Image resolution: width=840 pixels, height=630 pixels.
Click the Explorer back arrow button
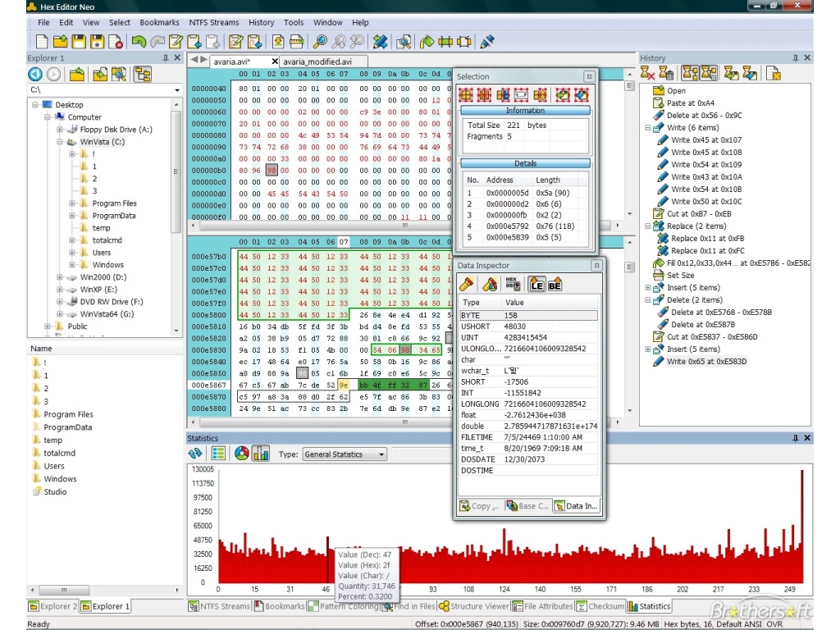point(35,75)
